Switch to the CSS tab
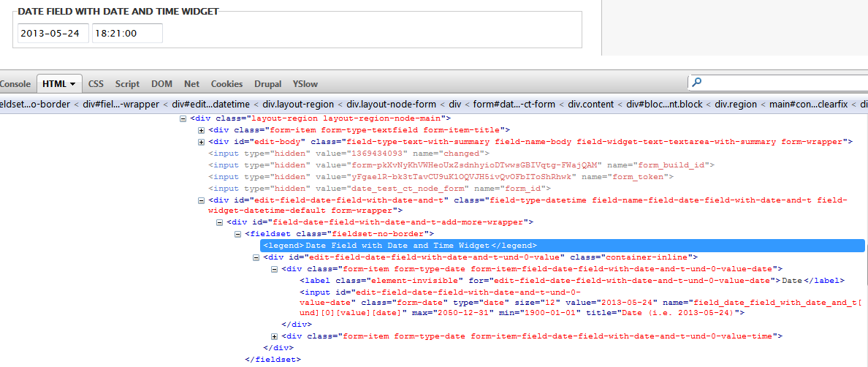 point(96,84)
